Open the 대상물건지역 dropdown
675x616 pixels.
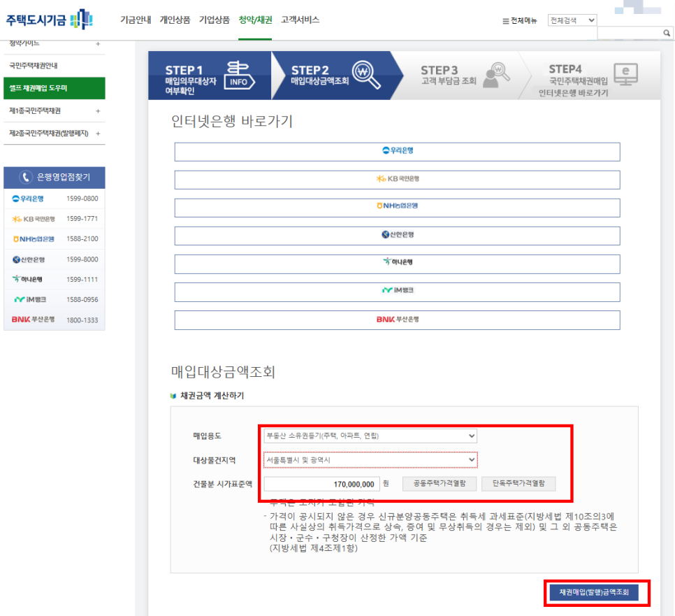click(370, 459)
